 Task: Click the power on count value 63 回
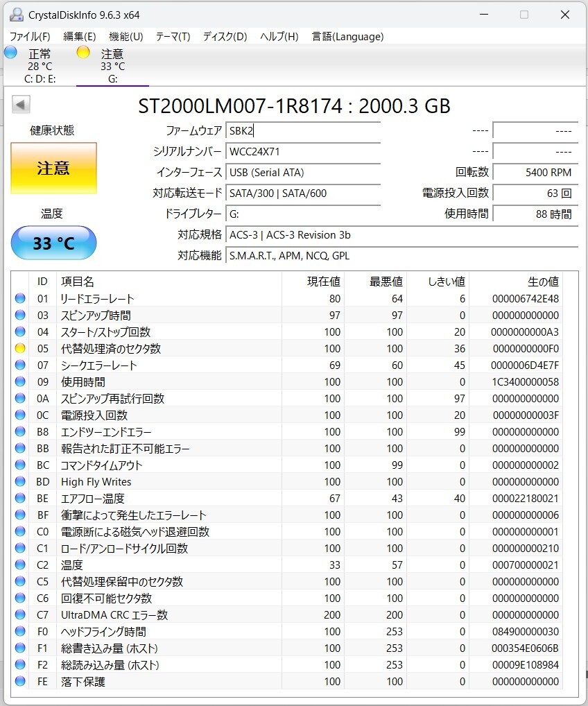535,193
